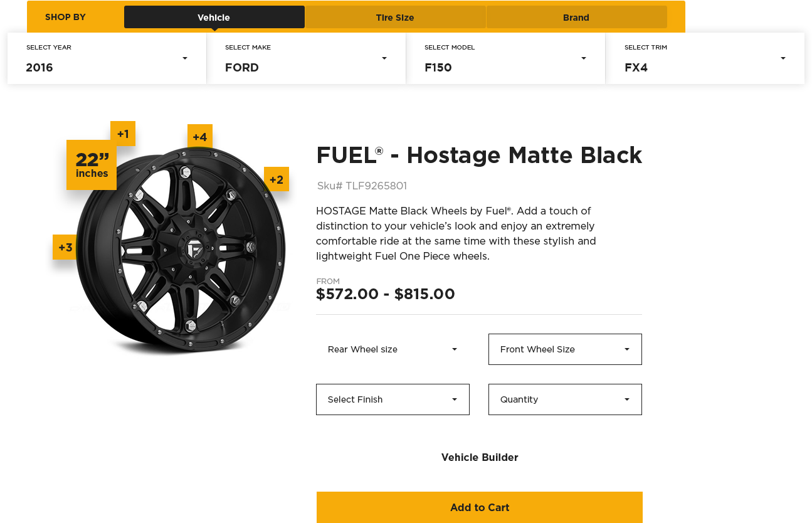Click the +3 wheel size badge
Viewport: 812px width, 523px height.
65,247
